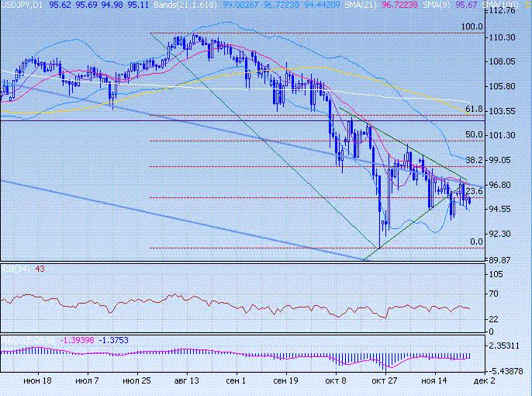Click the USDJPY,D1 chart title label
Screen dimensions: 532x396
click(x=22, y=5)
